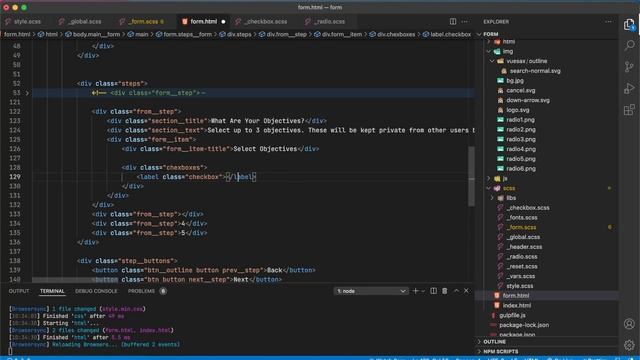Image resolution: width=640 pixels, height=360 pixels.
Task: Show the PROBLEMS panel tab
Action: [x=142, y=291]
